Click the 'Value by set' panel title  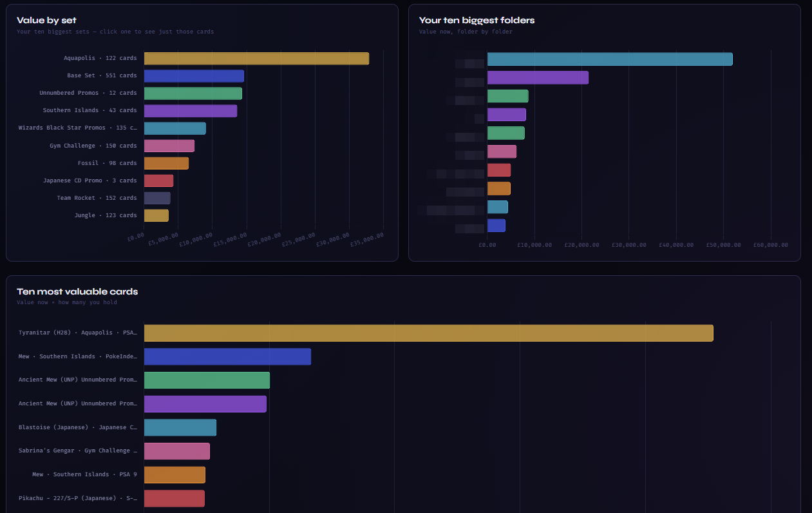(x=46, y=21)
